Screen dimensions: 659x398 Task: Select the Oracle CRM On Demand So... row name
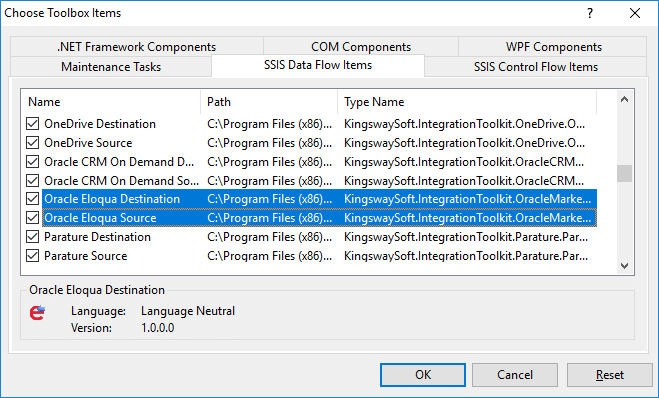point(121,181)
